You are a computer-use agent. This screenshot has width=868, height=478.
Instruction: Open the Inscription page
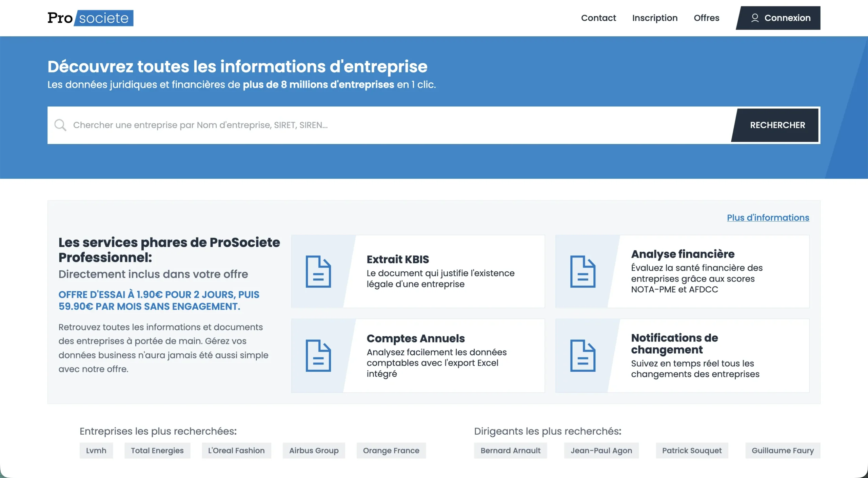pos(655,18)
